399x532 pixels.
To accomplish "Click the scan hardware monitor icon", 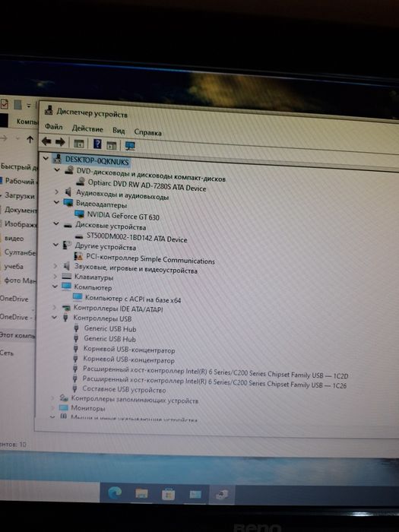I will coord(130,146).
